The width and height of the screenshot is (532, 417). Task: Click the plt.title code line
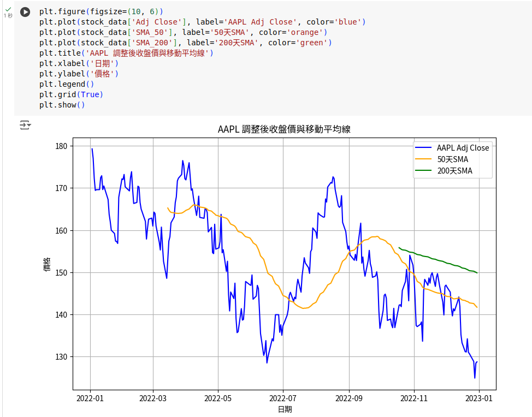tap(126, 53)
